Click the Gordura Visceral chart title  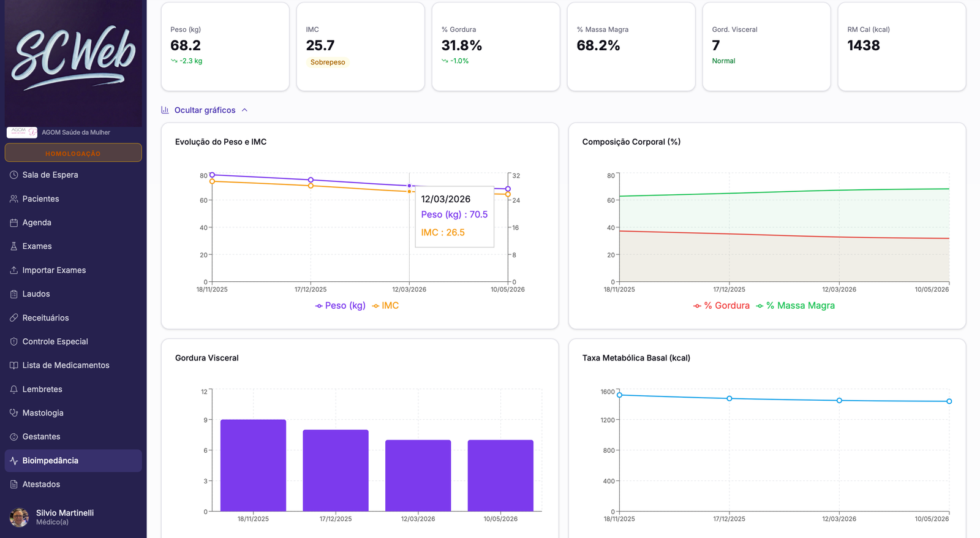tap(207, 358)
